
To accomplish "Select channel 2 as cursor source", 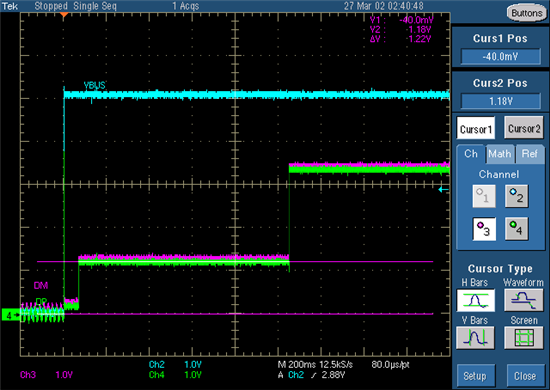I will coord(517,196).
